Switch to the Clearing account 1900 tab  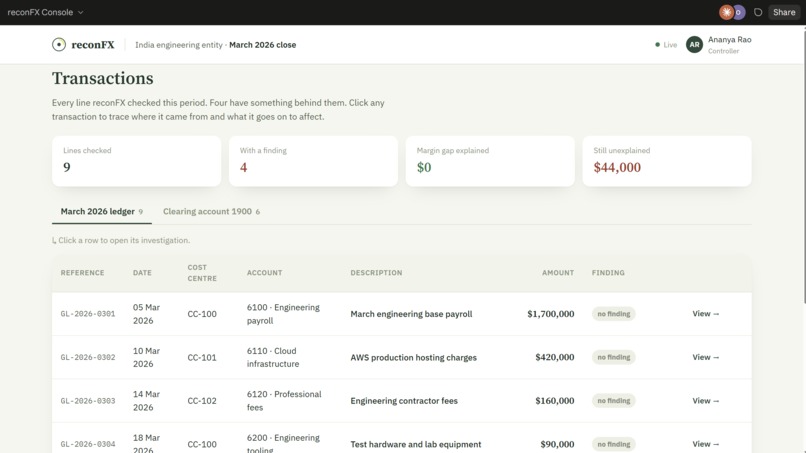coord(211,211)
